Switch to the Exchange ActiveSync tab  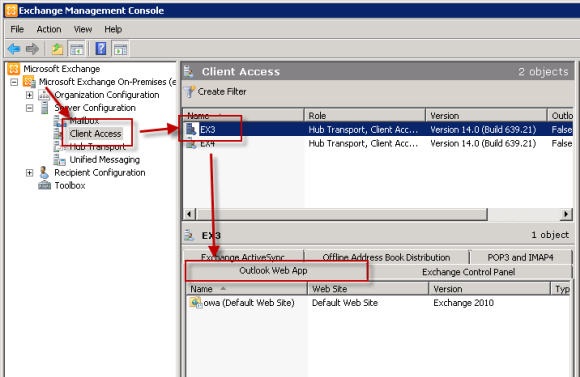243,257
